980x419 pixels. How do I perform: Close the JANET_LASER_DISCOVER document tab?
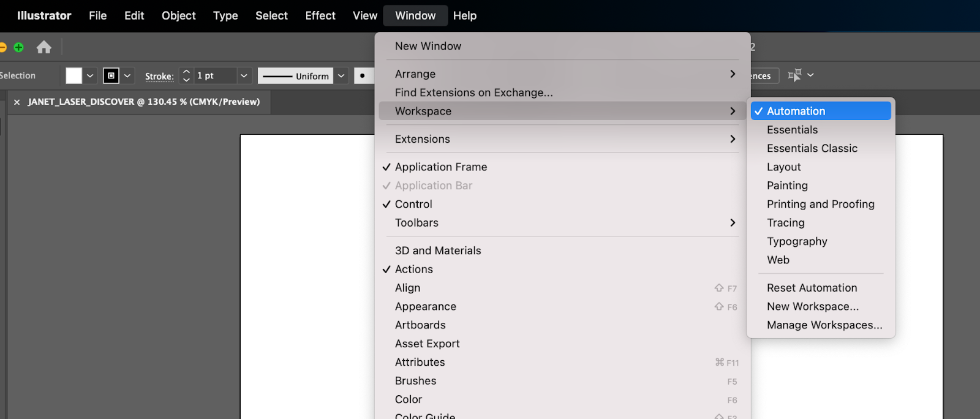coord(17,102)
